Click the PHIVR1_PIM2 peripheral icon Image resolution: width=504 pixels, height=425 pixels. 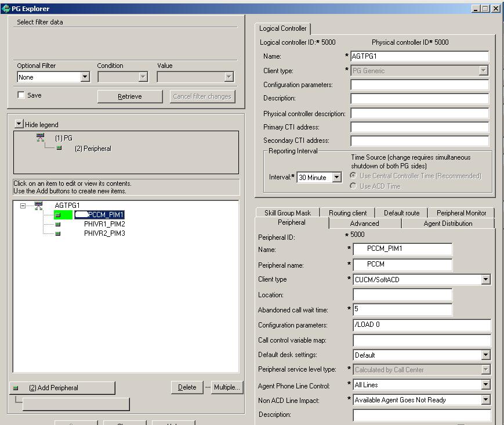tap(58, 224)
